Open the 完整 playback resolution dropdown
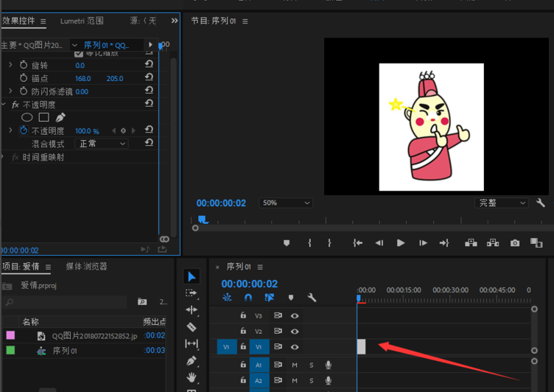The height and width of the screenshot is (392, 554). pos(502,203)
